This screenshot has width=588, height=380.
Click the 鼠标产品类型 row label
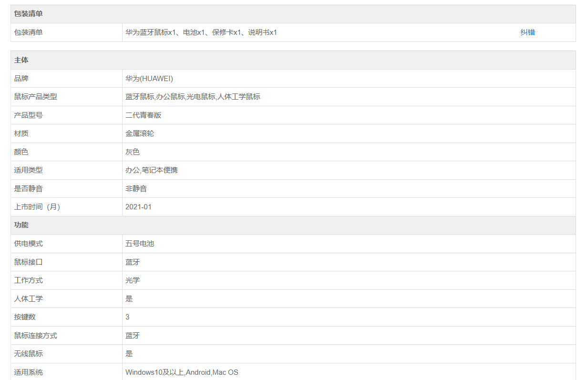(36, 97)
